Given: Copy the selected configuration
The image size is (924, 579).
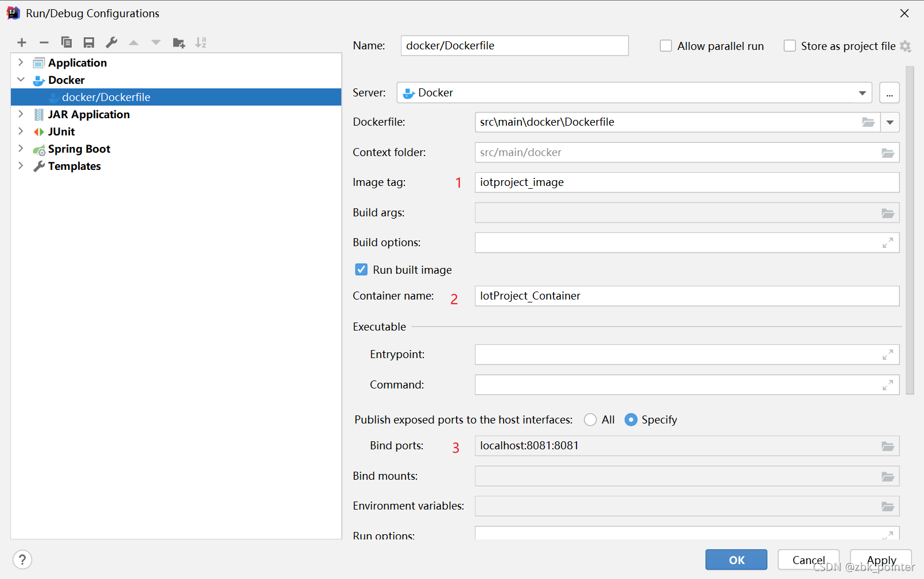Looking at the screenshot, I should [x=67, y=42].
